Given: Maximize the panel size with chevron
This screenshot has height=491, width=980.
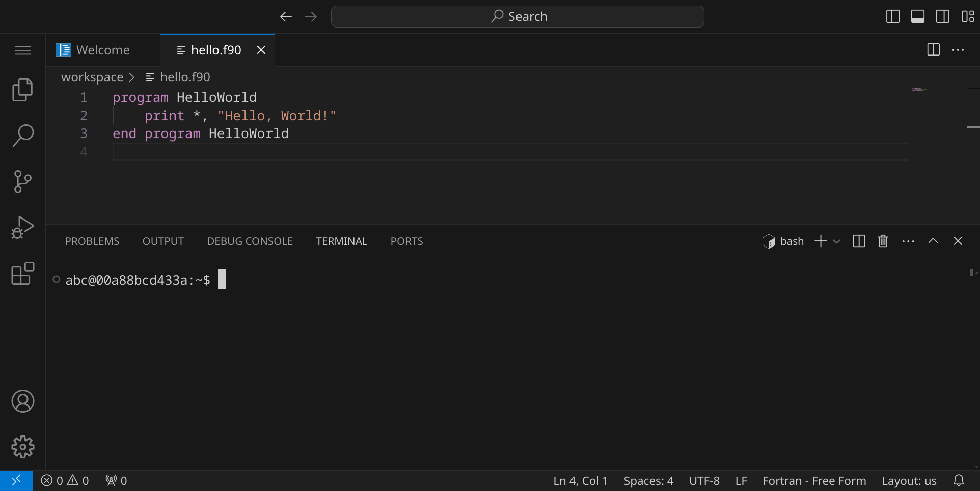Looking at the screenshot, I should [x=933, y=241].
